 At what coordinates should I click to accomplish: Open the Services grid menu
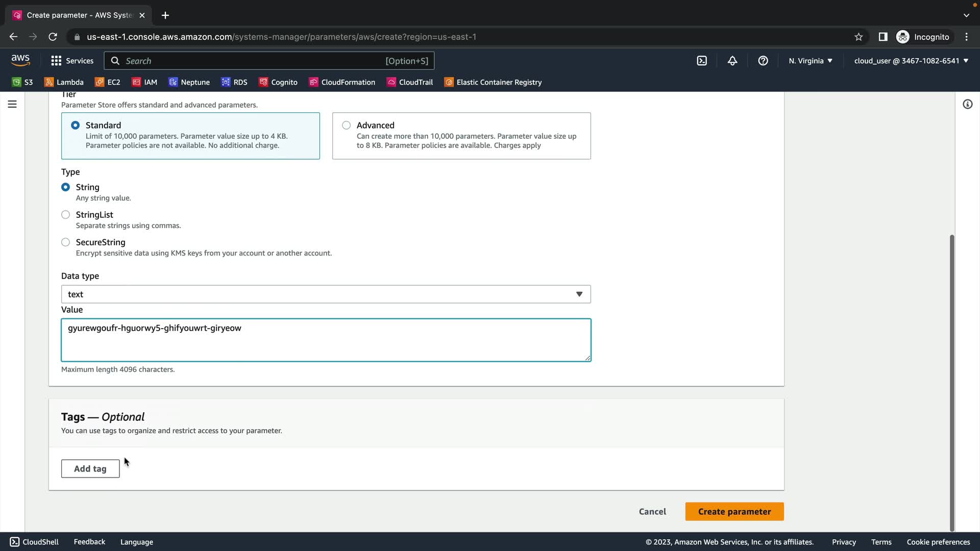72,61
